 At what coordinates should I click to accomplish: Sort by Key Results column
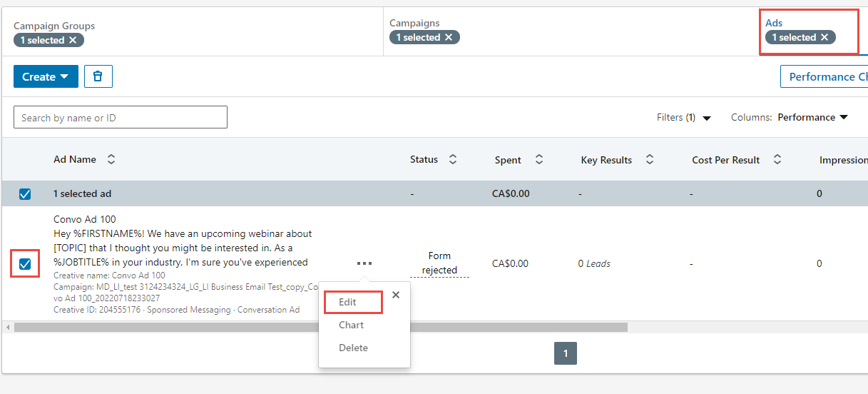[650, 160]
